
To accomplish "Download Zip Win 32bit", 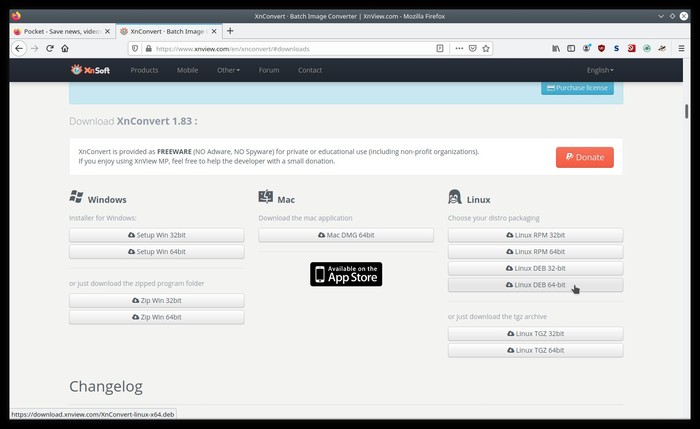I will [157, 300].
